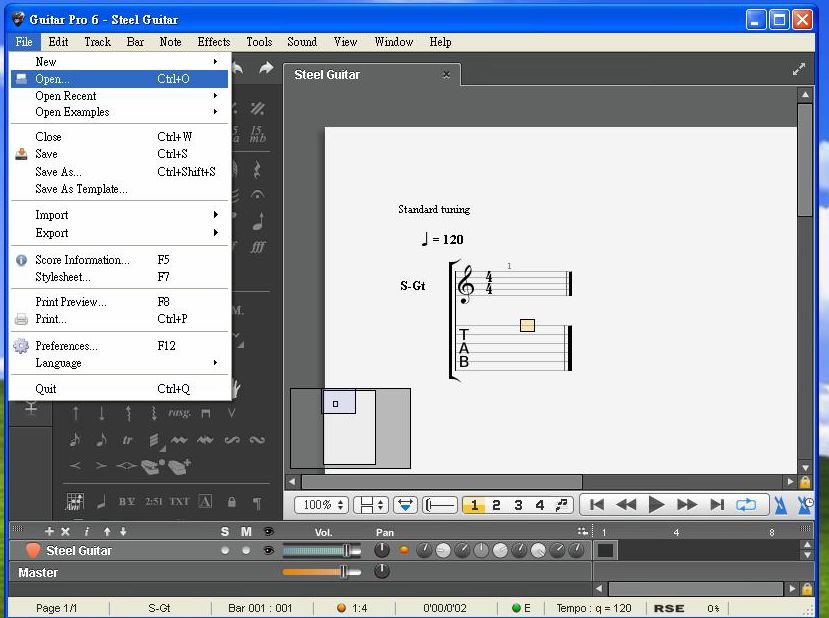Open Preferences... from File menu
The image size is (829, 618).
pos(119,346)
